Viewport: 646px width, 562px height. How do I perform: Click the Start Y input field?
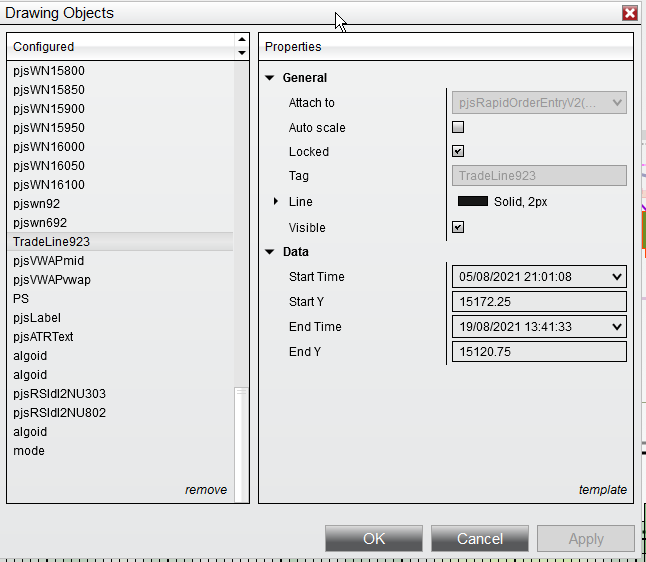pos(539,302)
